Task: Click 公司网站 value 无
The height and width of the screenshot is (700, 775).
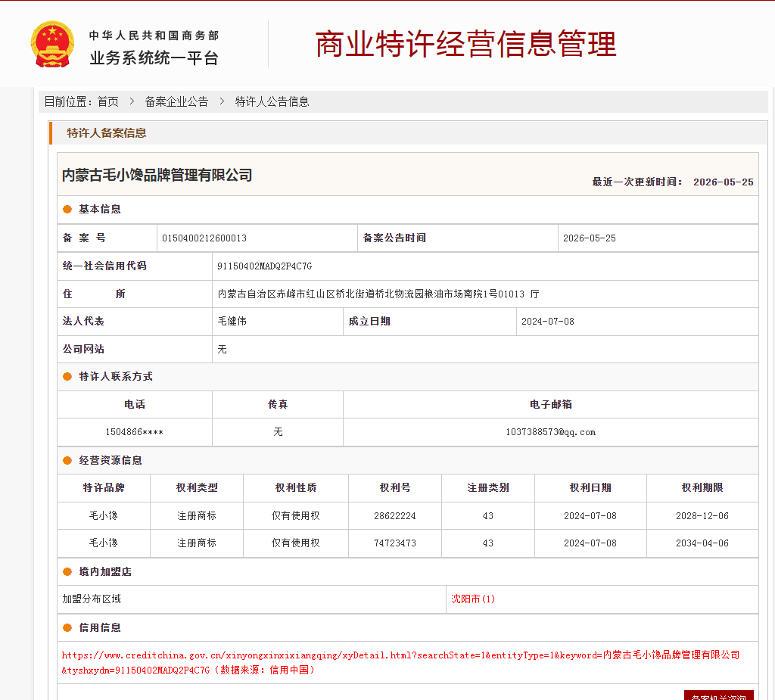Action: [x=223, y=350]
